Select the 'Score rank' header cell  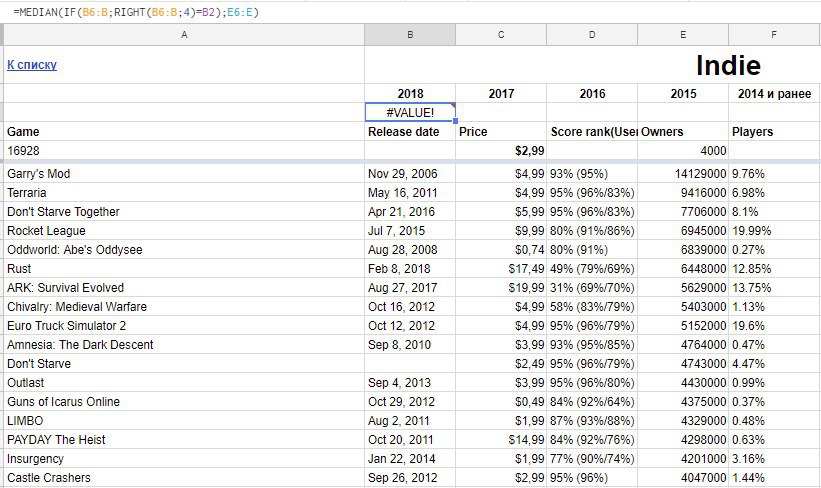tap(592, 131)
